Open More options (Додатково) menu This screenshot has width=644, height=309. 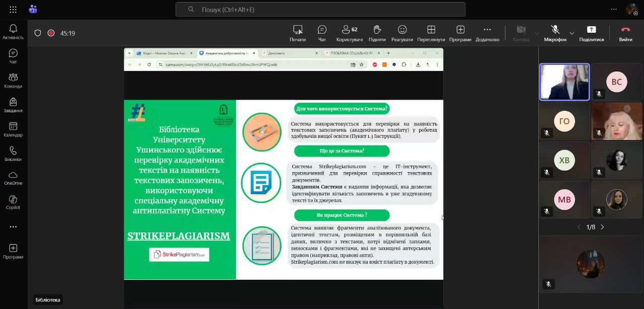pos(487,33)
